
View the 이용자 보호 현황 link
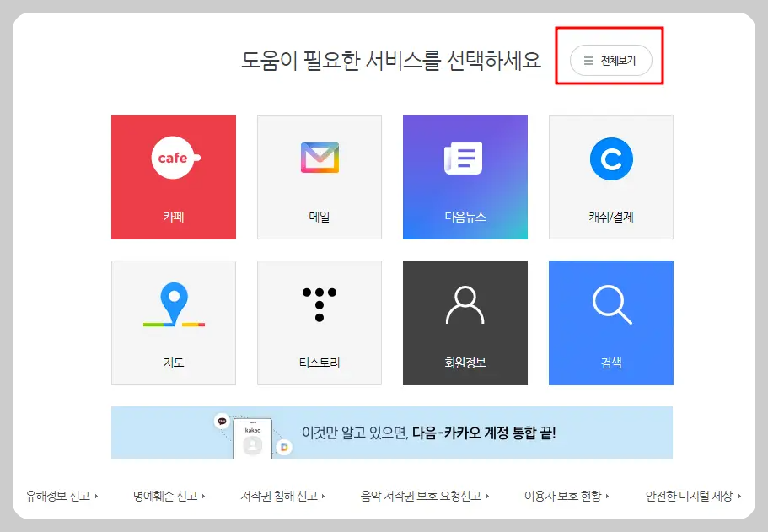[x=567, y=497]
